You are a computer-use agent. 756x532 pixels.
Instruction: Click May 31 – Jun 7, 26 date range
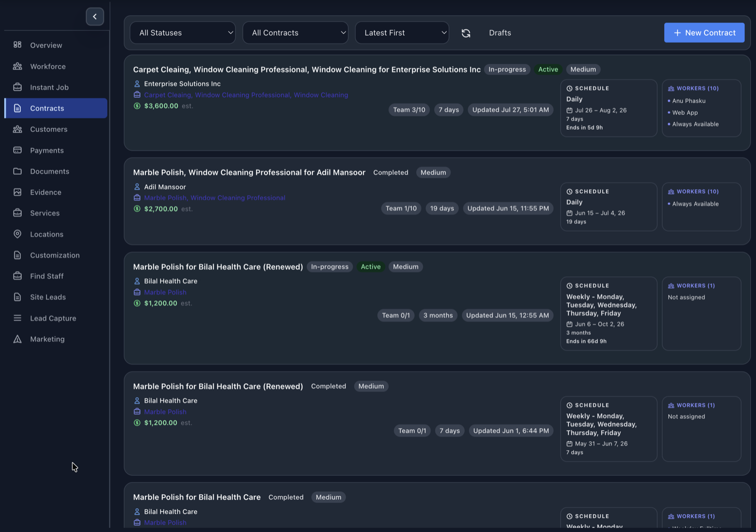coord(601,444)
